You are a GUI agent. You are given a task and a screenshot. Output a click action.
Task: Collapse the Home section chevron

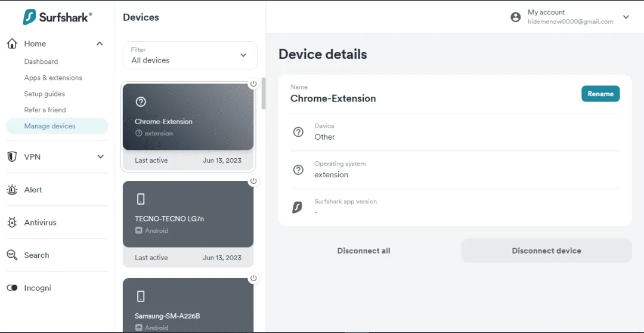100,44
